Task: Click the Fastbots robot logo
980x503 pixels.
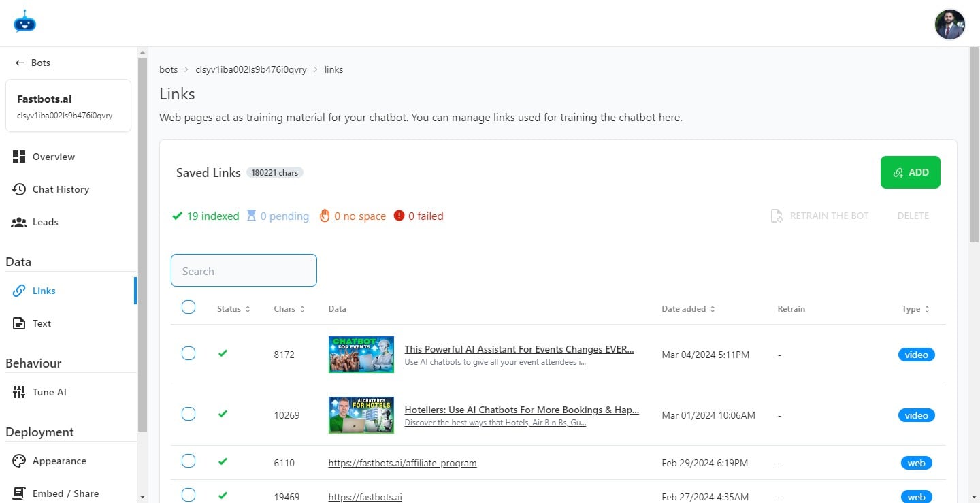Action: pyautogui.click(x=24, y=21)
